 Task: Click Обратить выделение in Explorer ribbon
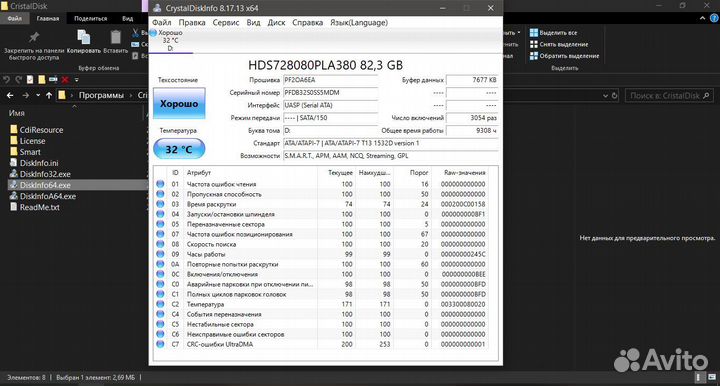pyautogui.click(x=564, y=56)
